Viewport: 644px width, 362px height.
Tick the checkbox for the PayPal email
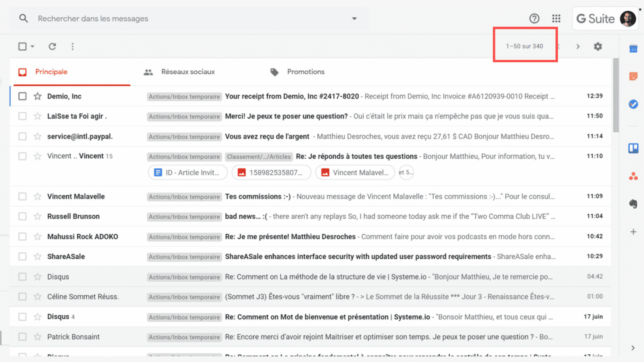tap(22, 136)
